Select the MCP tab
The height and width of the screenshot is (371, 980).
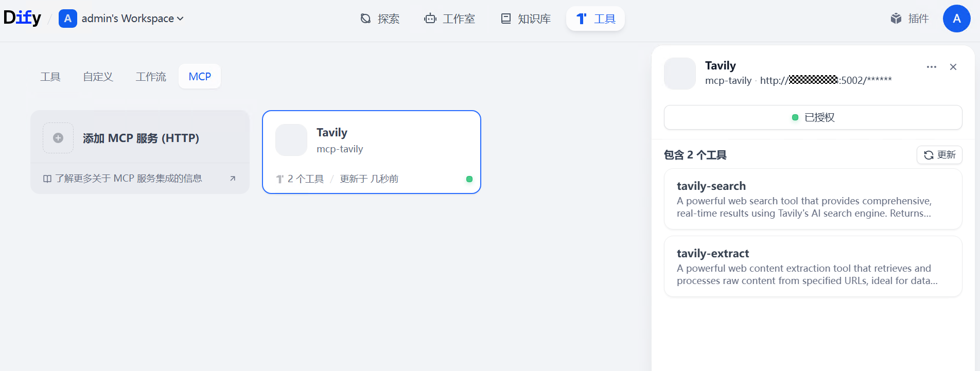(200, 77)
